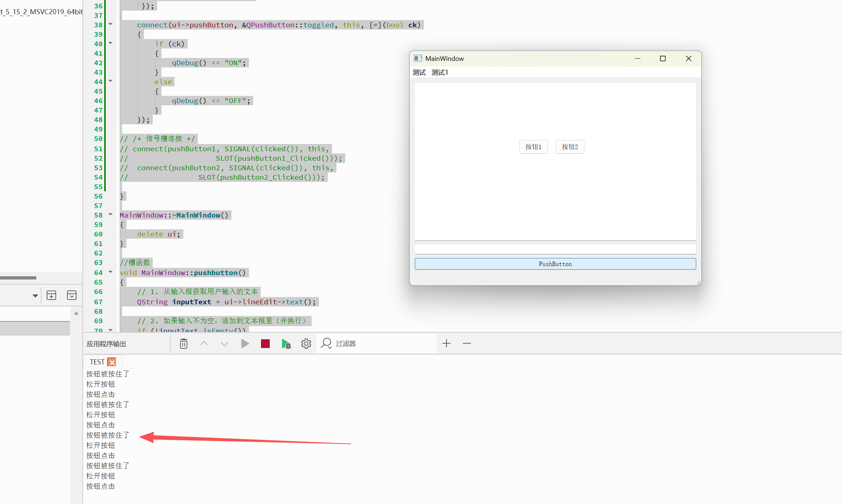Viewport: 842px width, 504px height.
Task: Focus the line edit field in MainWindow
Action: click(555, 249)
